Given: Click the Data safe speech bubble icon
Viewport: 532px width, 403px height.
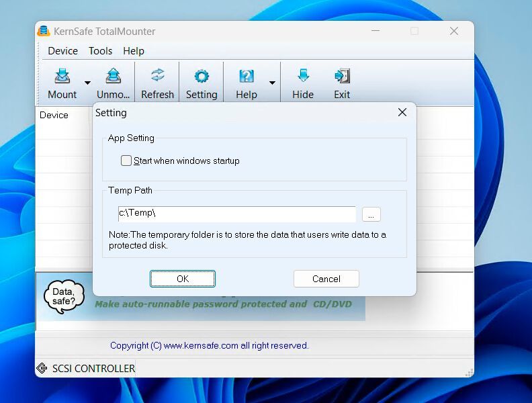Looking at the screenshot, I should 64,296.
